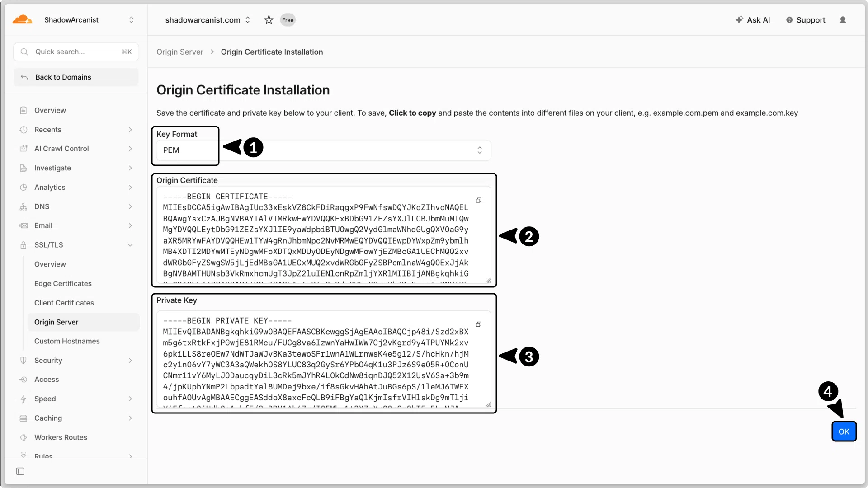This screenshot has width=868, height=488.
Task: Open the Workers Routes menu item
Action: 76,437
